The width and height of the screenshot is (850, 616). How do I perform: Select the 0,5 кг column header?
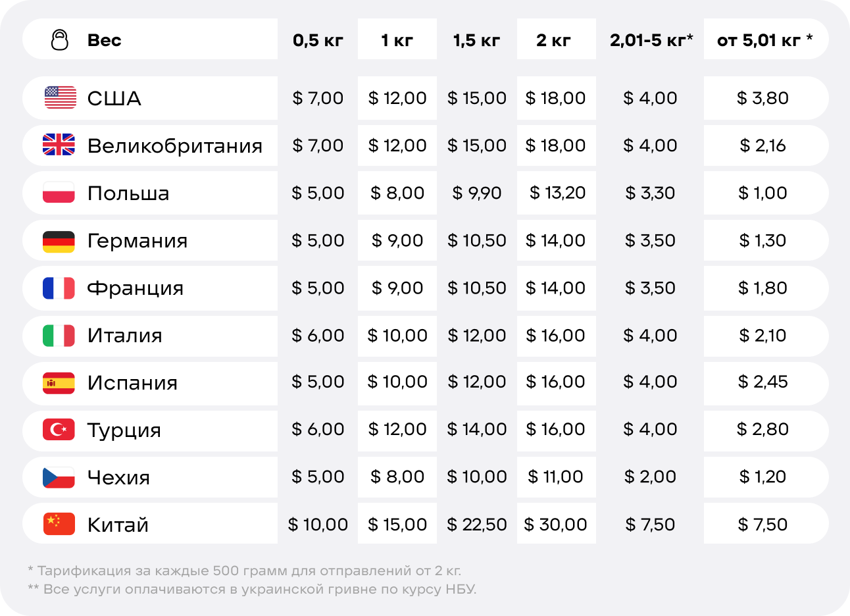(318, 40)
